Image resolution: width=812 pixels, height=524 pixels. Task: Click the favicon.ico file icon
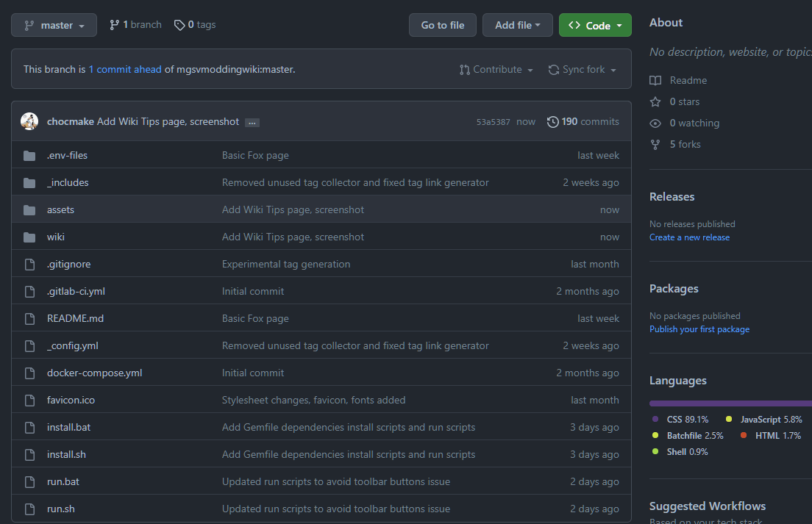pyautogui.click(x=29, y=401)
